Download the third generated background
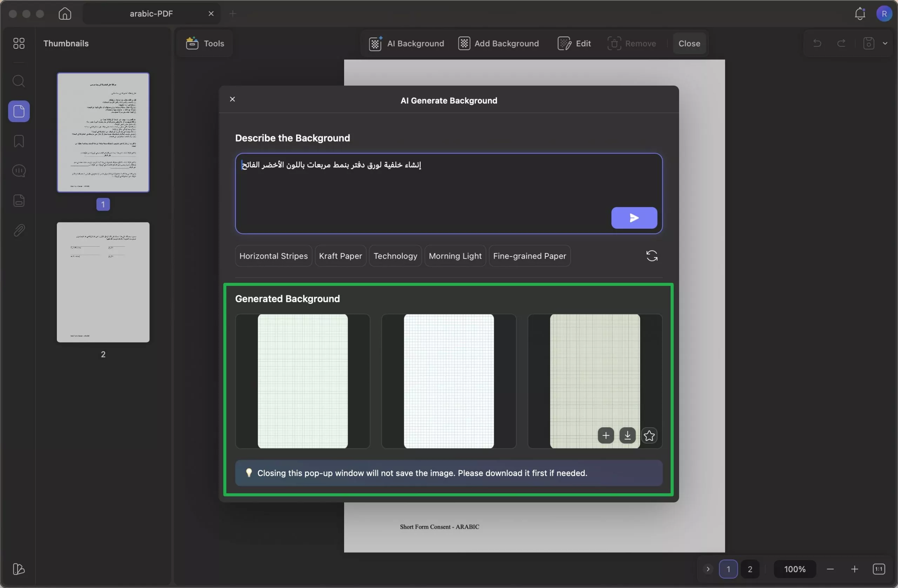The image size is (898, 588). [628, 435]
